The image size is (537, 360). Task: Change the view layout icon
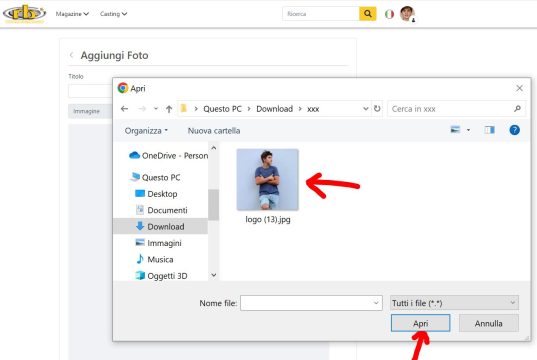[455, 129]
